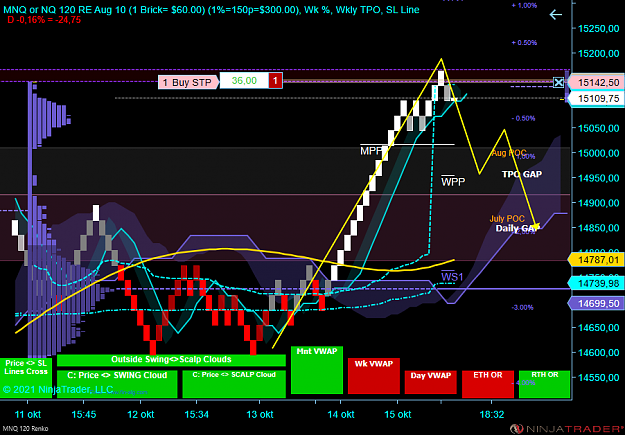This screenshot has width=625, height=435.
Task: Click the 36,00 order distance field
Action: pyautogui.click(x=244, y=81)
